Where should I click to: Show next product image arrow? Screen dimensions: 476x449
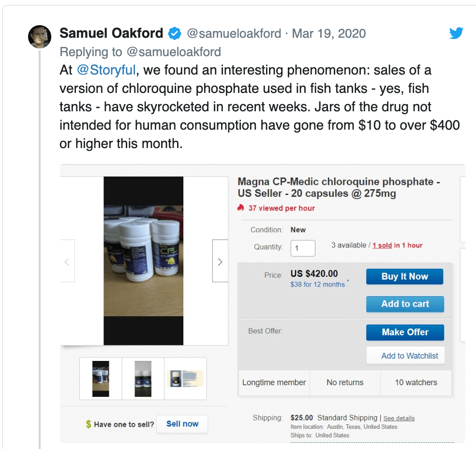pyautogui.click(x=220, y=262)
